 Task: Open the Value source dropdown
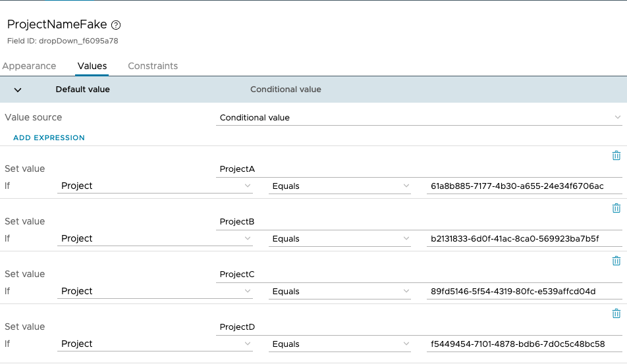(x=420, y=117)
